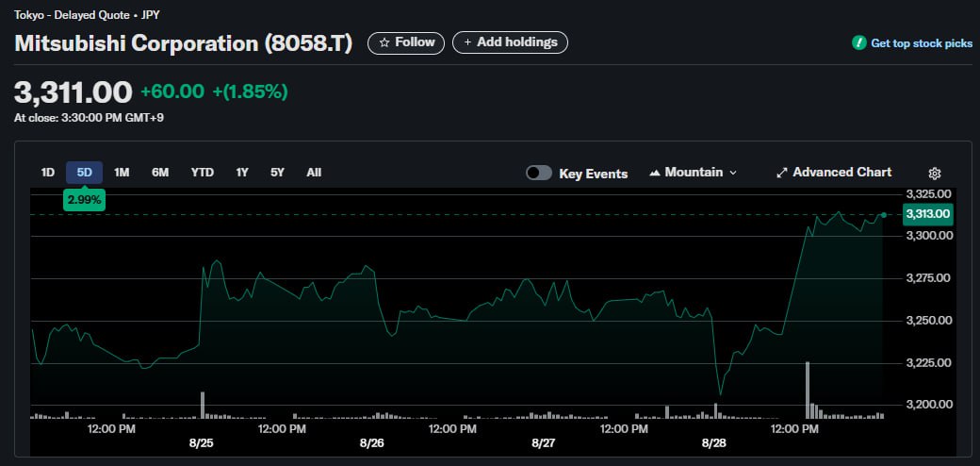
Task: Click the 3,313.00 current price marker label
Action: 928,214
